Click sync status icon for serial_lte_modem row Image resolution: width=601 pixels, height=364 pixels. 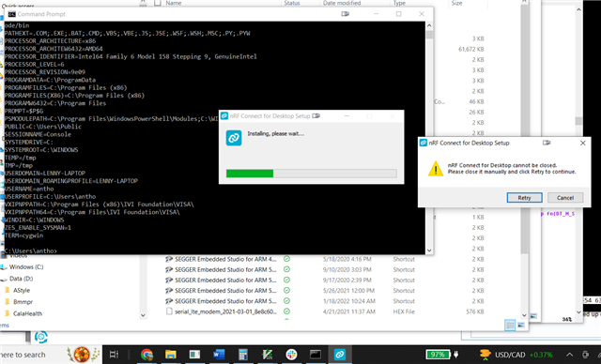[x=286, y=311]
